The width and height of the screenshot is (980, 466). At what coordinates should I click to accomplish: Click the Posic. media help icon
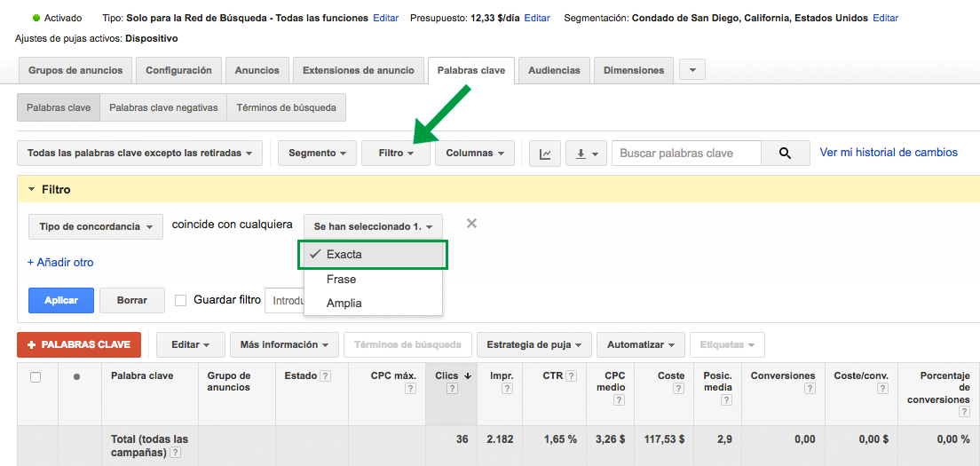click(726, 399)
